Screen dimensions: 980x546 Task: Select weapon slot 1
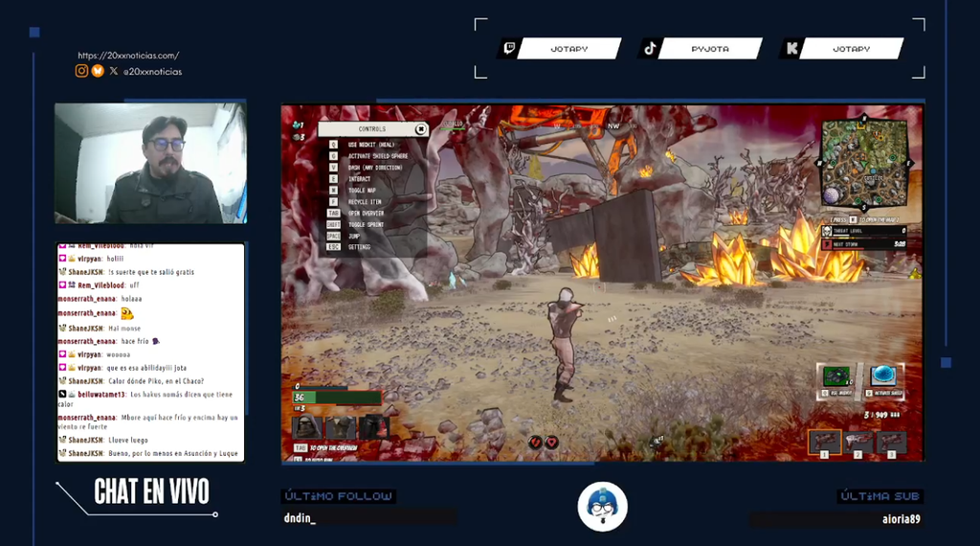824,443
